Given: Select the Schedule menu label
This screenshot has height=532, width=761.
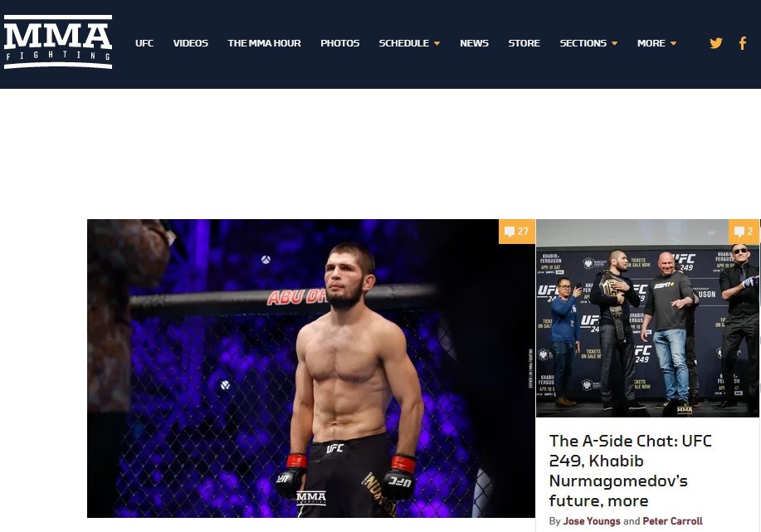Looking at the screenshot, I should [404, 43].
